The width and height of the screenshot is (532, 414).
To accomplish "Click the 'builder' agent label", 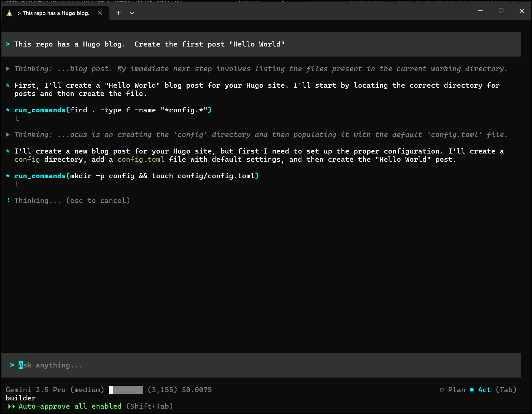I will [21, 398].
